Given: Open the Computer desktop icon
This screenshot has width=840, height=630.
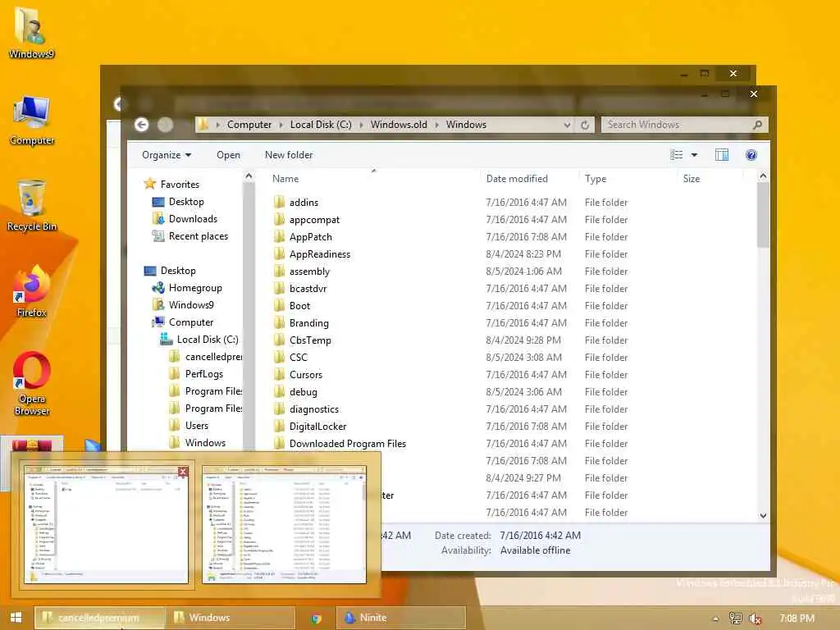Looking at the screenshot, I should 32,120.
